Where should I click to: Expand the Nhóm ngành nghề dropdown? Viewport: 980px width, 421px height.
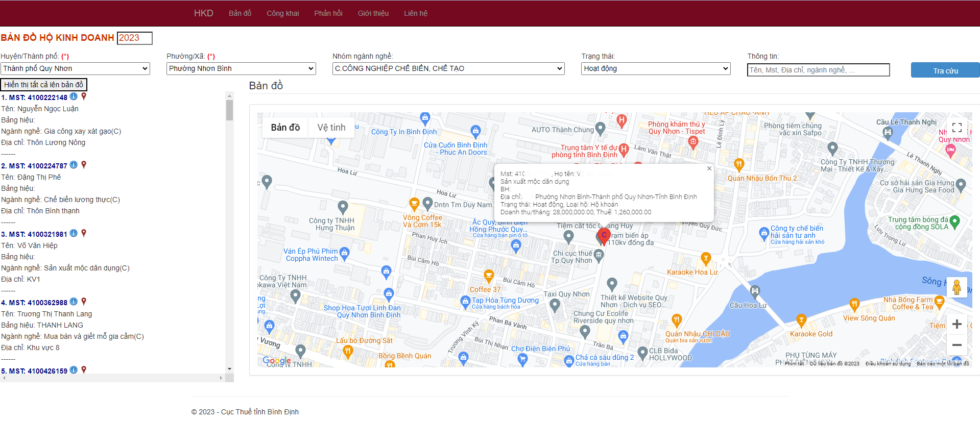[x=448, y=68]
